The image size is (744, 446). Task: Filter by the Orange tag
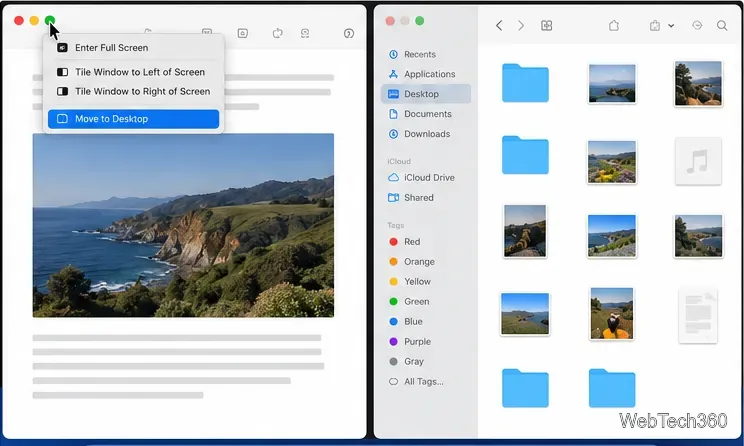tap(426, 261)
